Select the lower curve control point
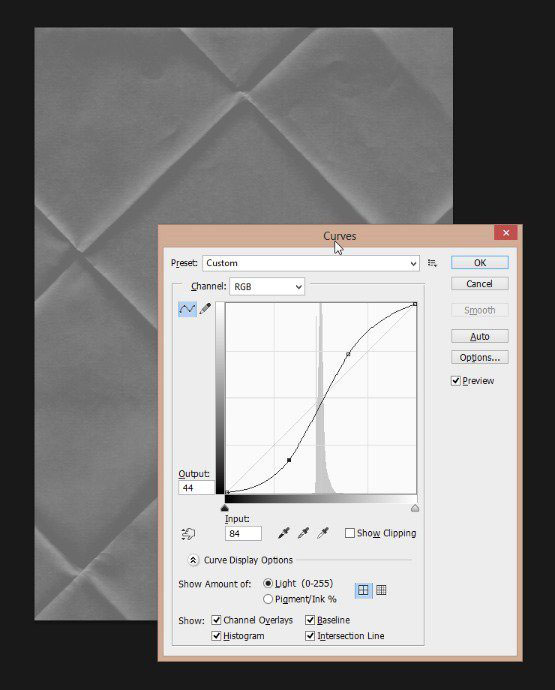Image resolution: width=555 pixels, height=690 pixels. click(289, 460)
